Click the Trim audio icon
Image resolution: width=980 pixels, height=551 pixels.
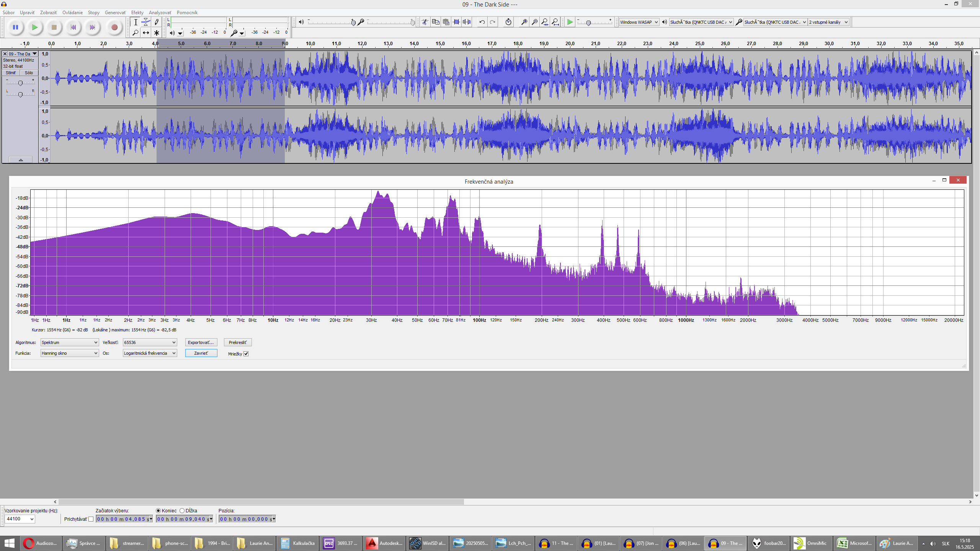[x=456, y=22]
